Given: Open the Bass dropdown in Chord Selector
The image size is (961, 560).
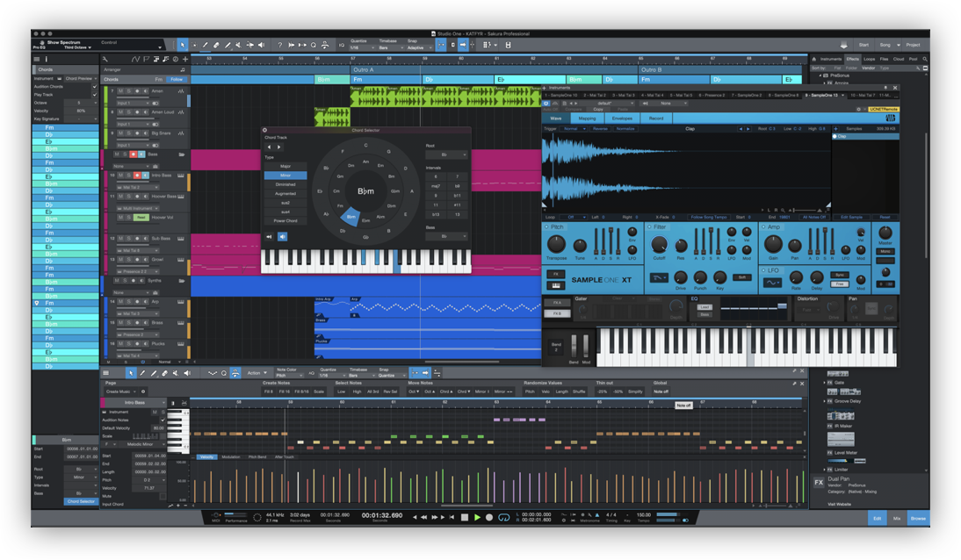Looking at the screenshot, I should [x=446, y=236].
